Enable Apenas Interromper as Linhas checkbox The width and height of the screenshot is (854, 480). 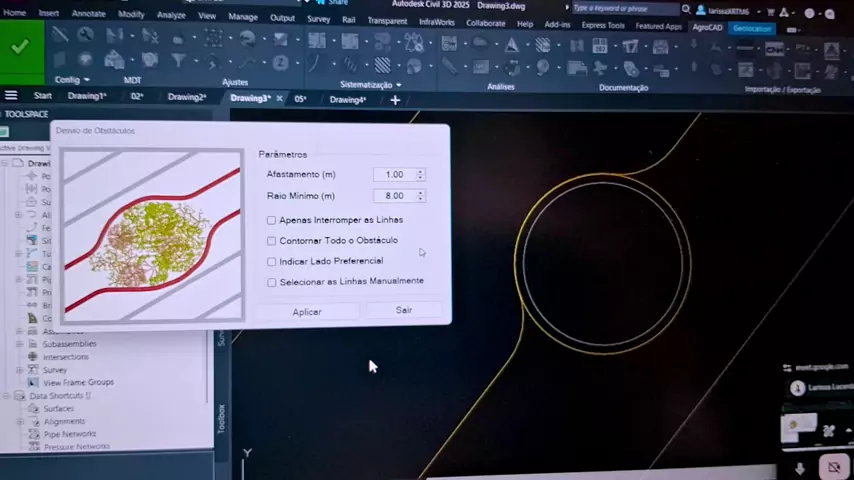pos(272,220)
